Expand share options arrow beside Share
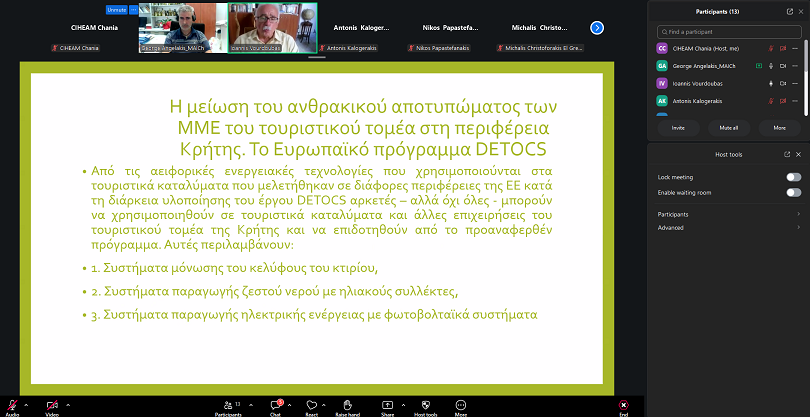The image size is (810, 417). pos(403,405)
